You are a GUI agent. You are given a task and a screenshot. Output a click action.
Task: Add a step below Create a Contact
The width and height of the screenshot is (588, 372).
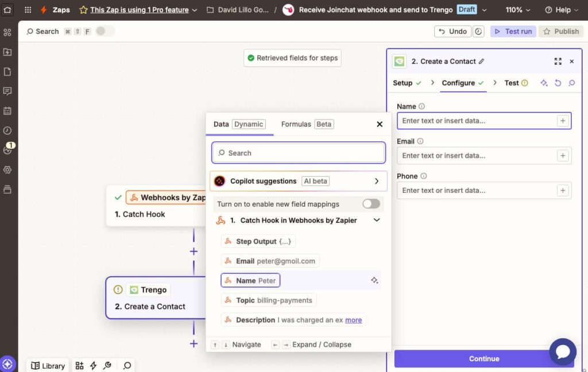point(194,343)
